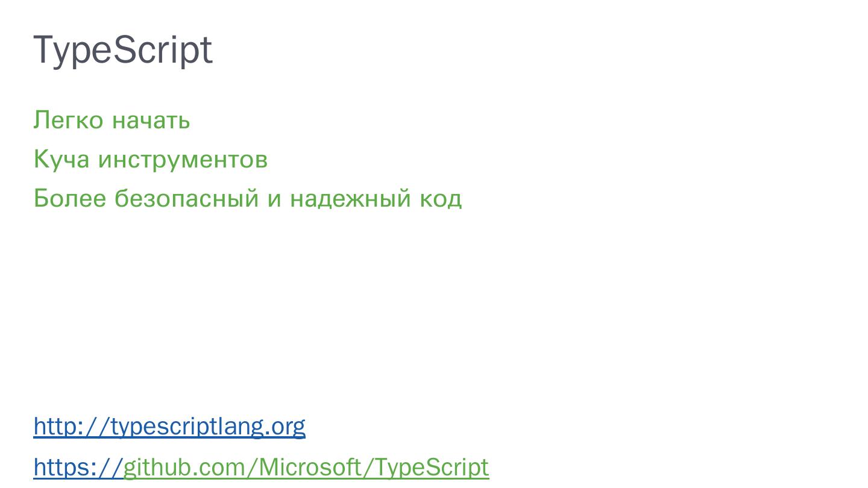Click the line 'Куча инструментов'
This screenshot has height=488, width=868.
coord(150,159)
